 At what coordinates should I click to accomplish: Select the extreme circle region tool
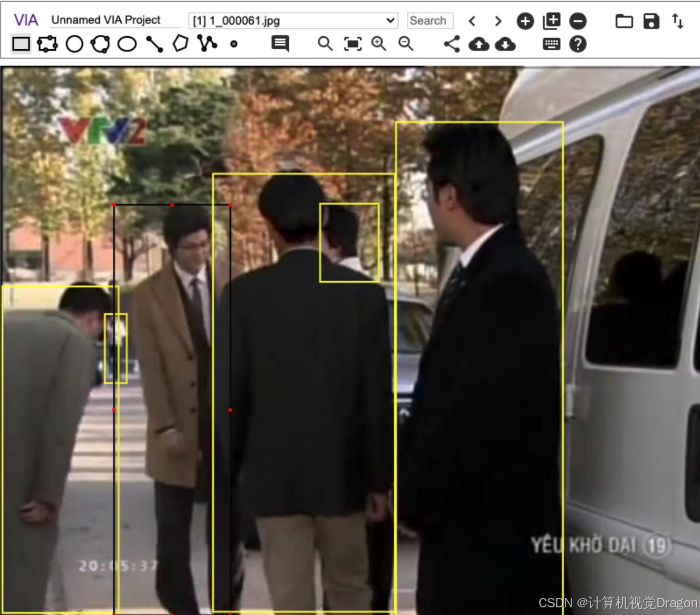coord(101,44)
